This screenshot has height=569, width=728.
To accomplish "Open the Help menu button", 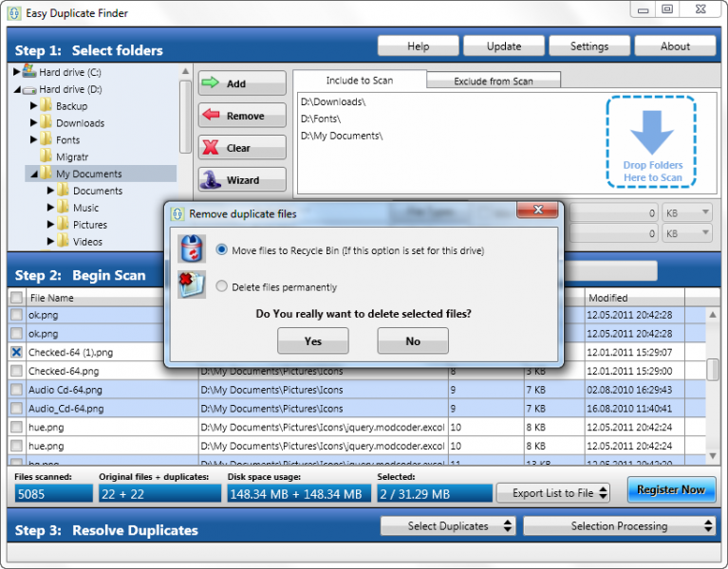I will coord(418,46).
